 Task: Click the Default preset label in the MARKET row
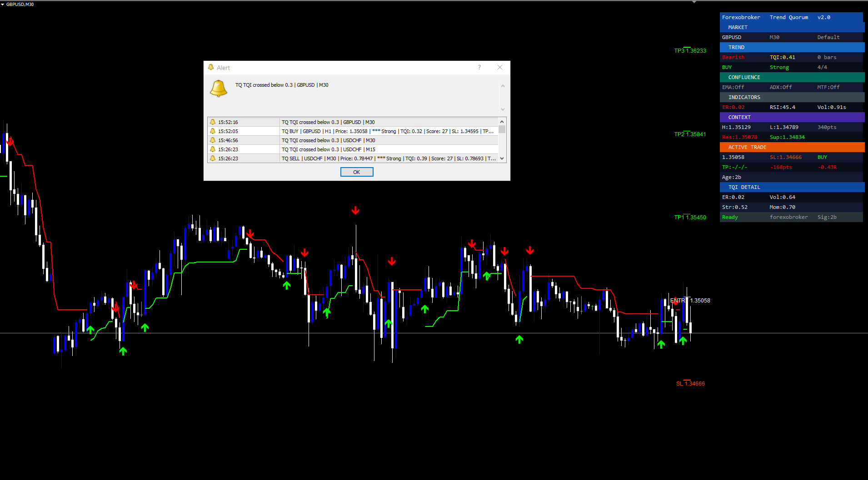tap(828, 37)
